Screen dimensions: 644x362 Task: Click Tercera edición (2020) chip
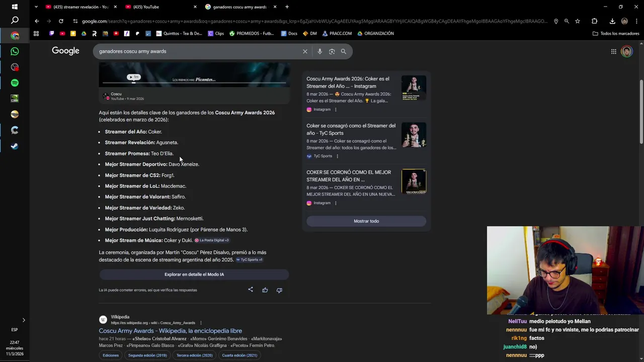click(x=195, y=355)
